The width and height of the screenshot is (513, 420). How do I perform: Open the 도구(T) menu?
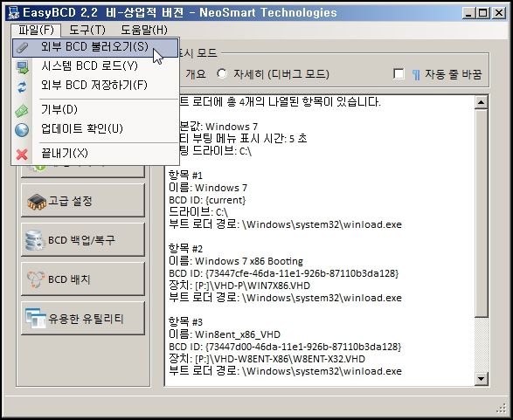pyautogui.click(x=87, y=30)
